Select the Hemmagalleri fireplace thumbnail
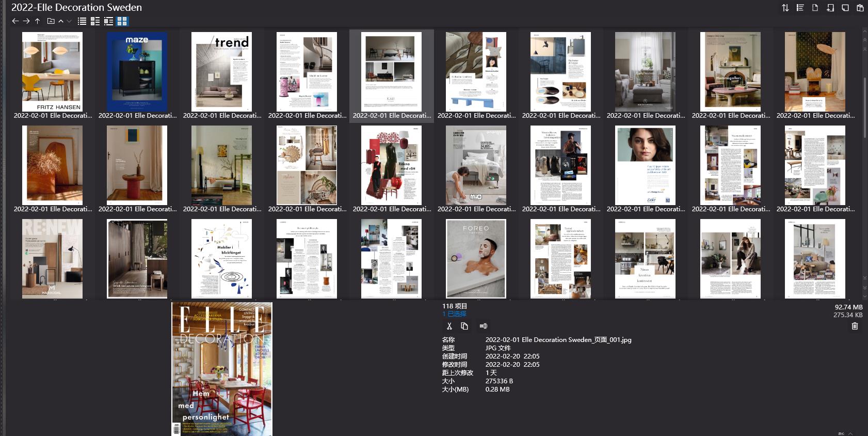The width and height of the screenshot is (868, 436). pyautogui.click(x=730, y=72)
